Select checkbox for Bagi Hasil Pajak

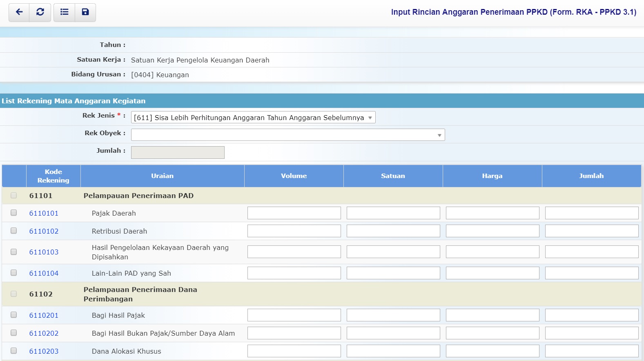13,315
